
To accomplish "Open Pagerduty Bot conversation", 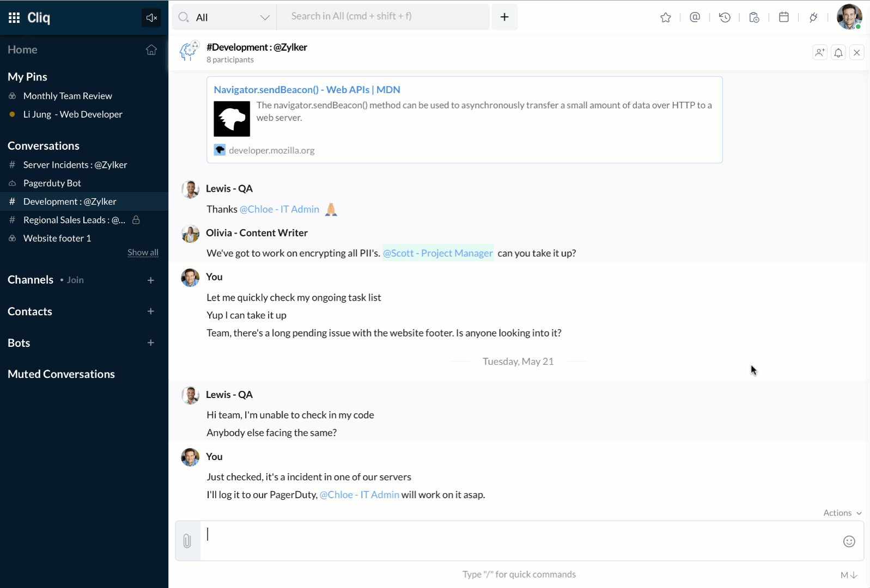I will [84, 183].
